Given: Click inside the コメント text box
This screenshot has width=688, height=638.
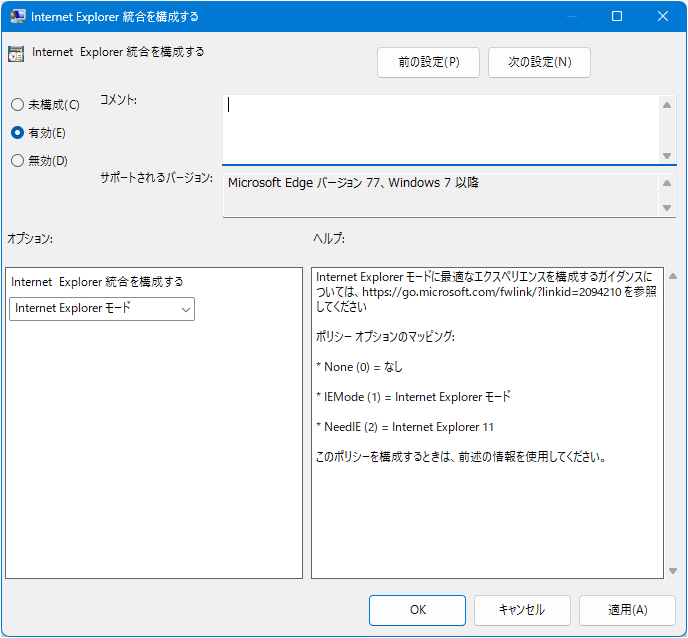Looking at the screenshot, I should pyautogui.click(x=440, y=127).
